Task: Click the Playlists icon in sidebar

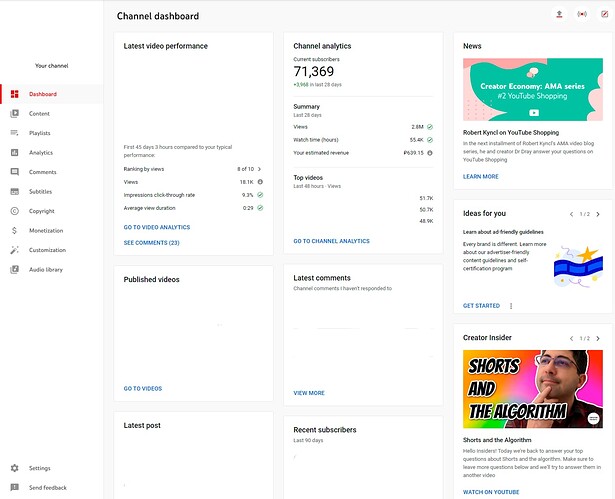Action: pos(15,133)
